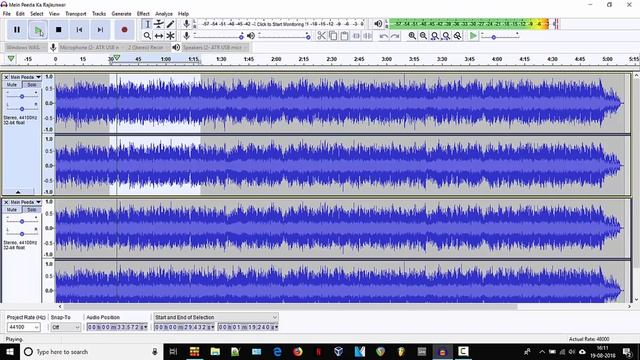The image size is (640, 360).
Task: Click the playback meter speaker icon
Action: 378,24
